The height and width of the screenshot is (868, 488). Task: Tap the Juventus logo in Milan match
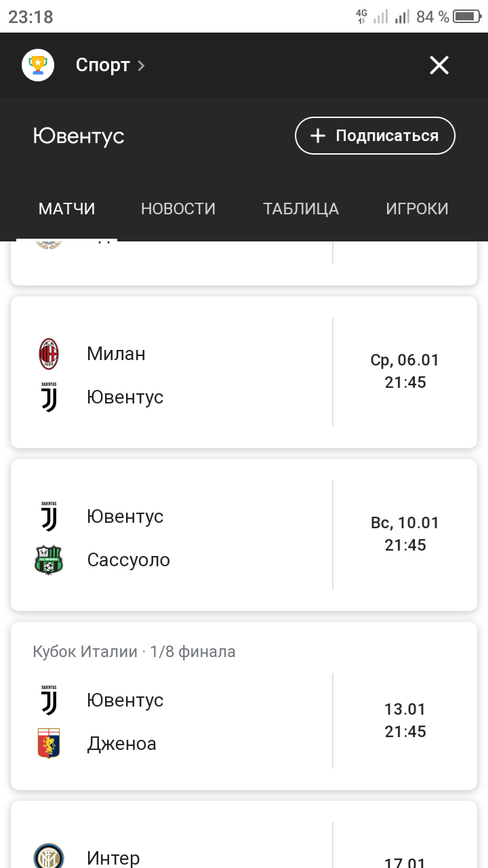pyautogui.click(x=49, y=397)
